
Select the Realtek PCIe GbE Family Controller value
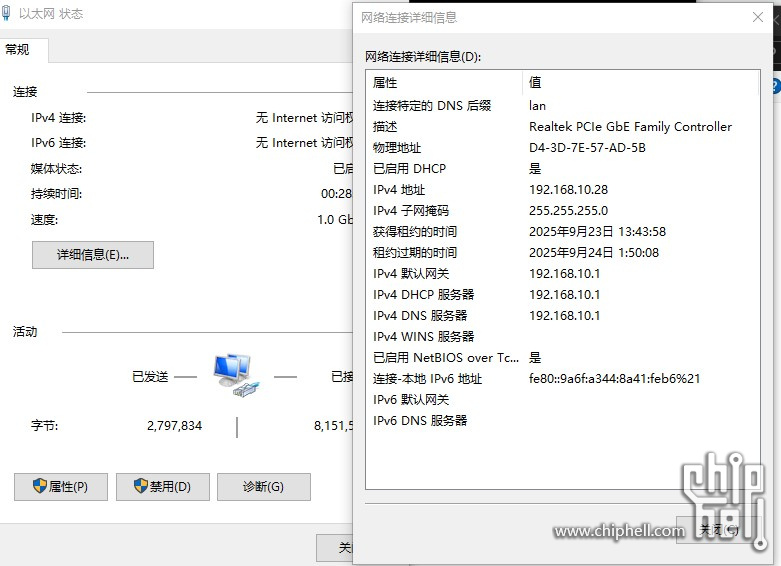630,127
